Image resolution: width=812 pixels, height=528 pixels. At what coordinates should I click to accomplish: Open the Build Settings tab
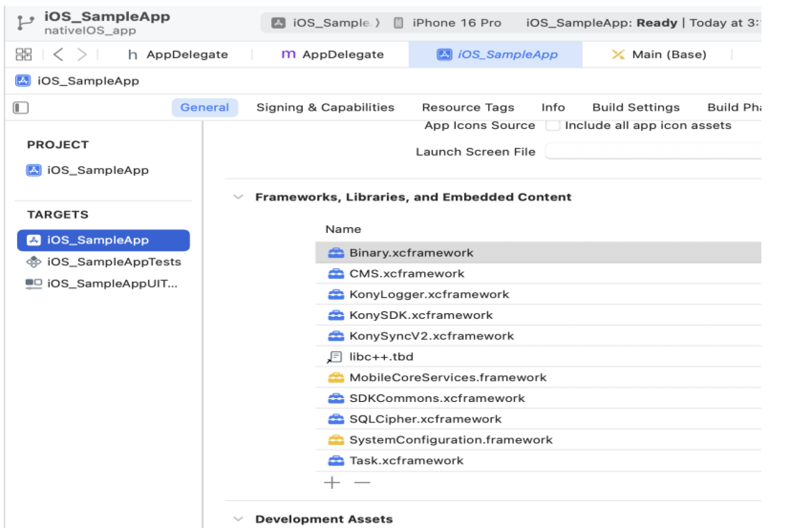(636, 107)
